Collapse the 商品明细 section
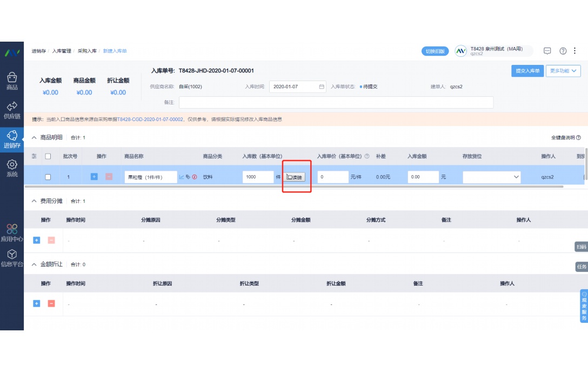Image resolution: width=588 pixels, height=372 pixels. (35, 137)
